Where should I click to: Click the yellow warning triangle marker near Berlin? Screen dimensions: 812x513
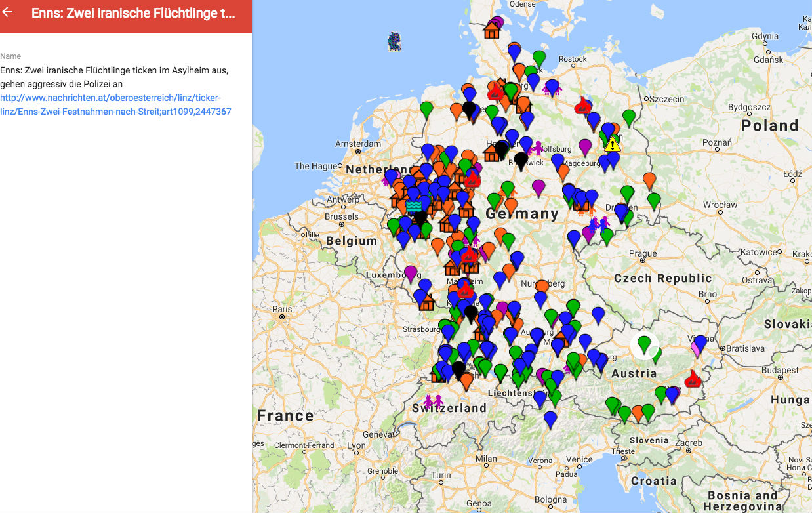[612, 144]
